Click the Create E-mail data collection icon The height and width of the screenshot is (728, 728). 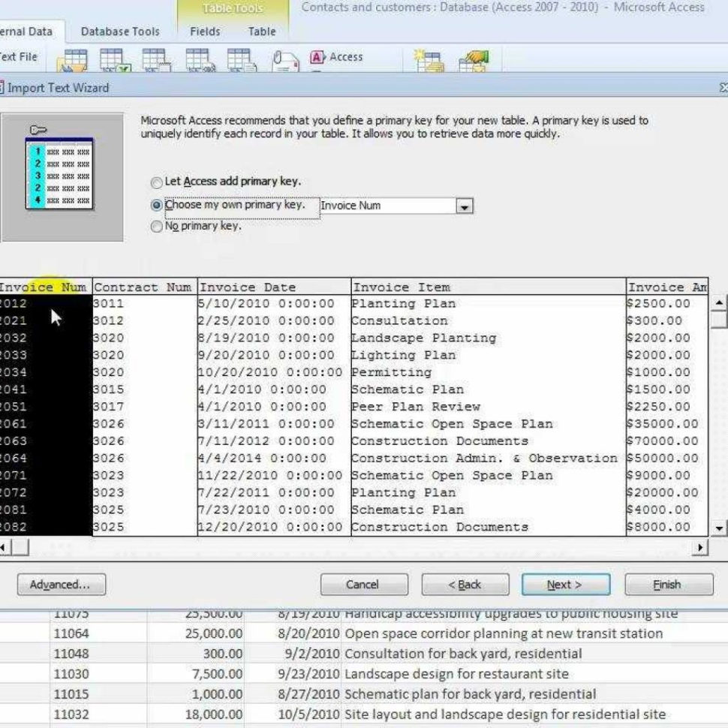tap(428, 61)
